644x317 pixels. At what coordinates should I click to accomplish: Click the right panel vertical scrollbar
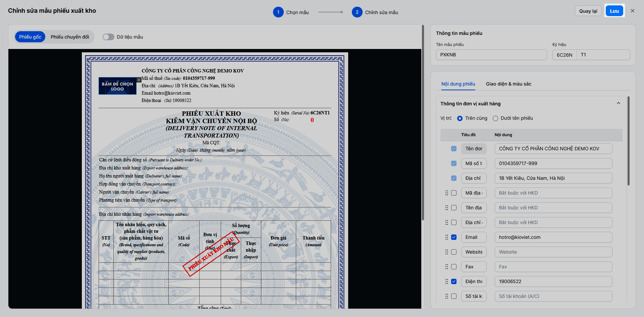click(x=629, y=141)
